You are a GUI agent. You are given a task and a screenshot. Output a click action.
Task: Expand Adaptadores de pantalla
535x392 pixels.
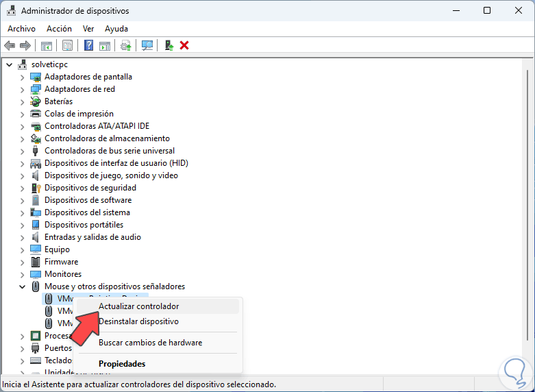[22, 77]
